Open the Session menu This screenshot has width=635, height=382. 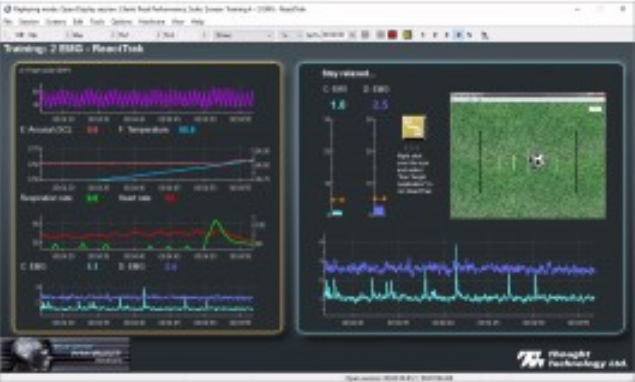(x=30, y=22)
